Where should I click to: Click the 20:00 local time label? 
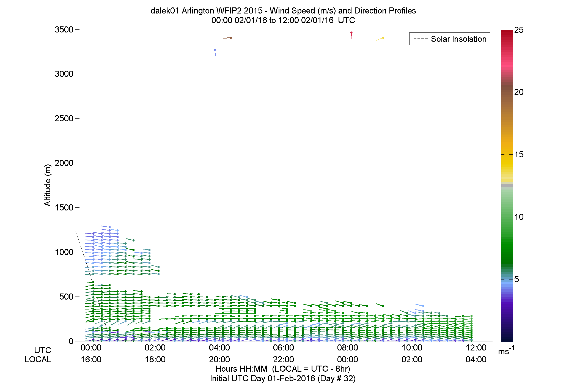pos(219,360)
